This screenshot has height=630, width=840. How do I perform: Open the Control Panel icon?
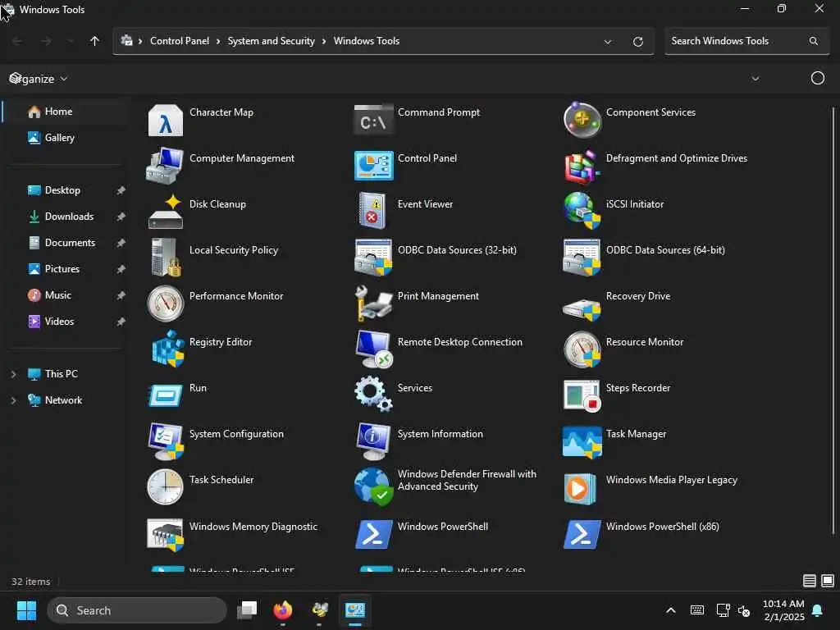tap(373, 166)
